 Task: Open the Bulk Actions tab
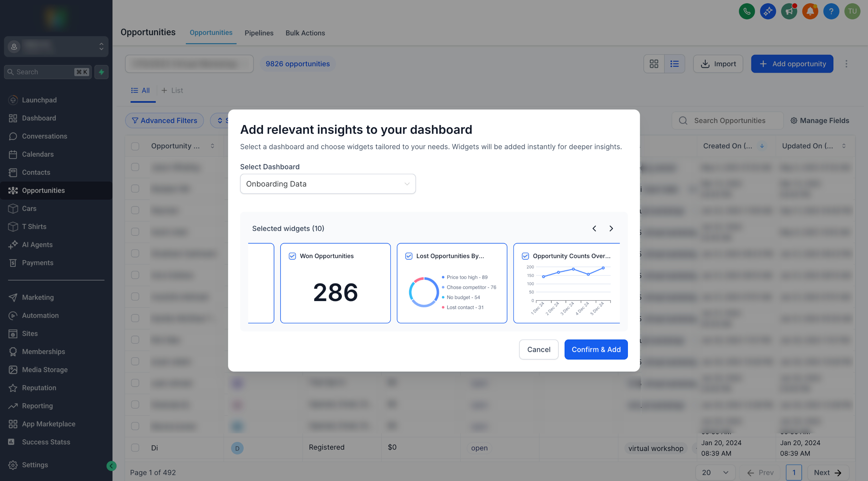[305, 33]
